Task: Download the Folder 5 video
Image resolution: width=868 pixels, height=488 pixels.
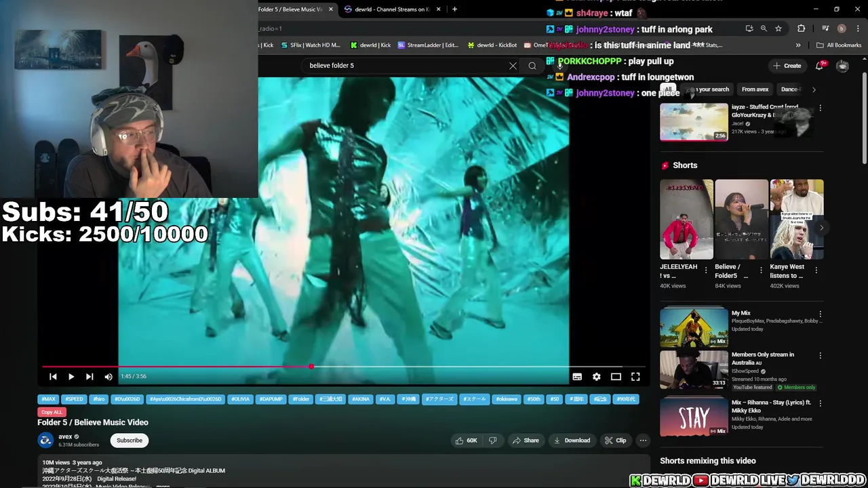Action: (x=572, y=441)
